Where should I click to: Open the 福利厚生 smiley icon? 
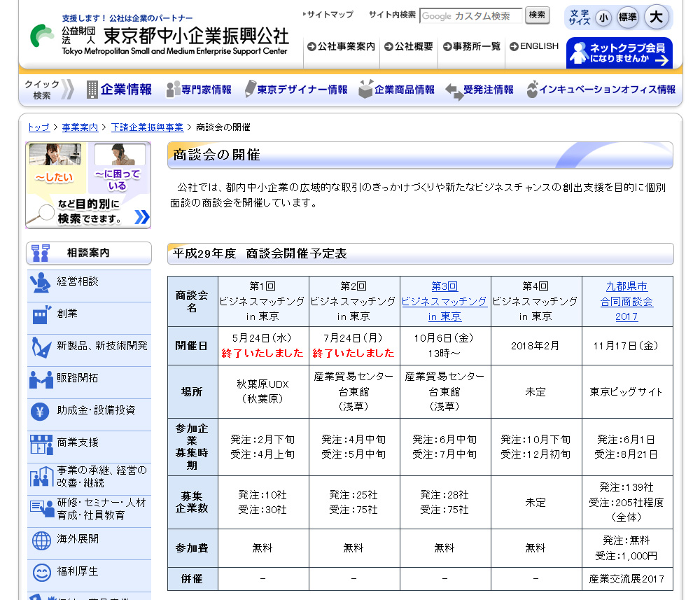tap(41, 572)
